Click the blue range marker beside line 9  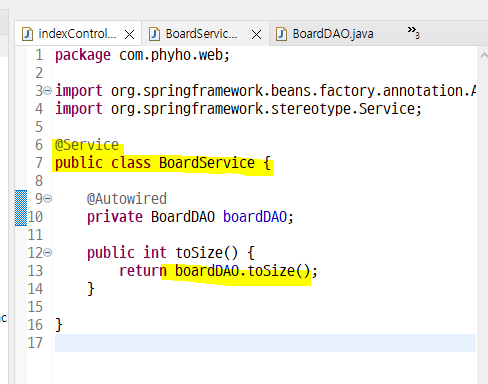click(x=21, y=208)
